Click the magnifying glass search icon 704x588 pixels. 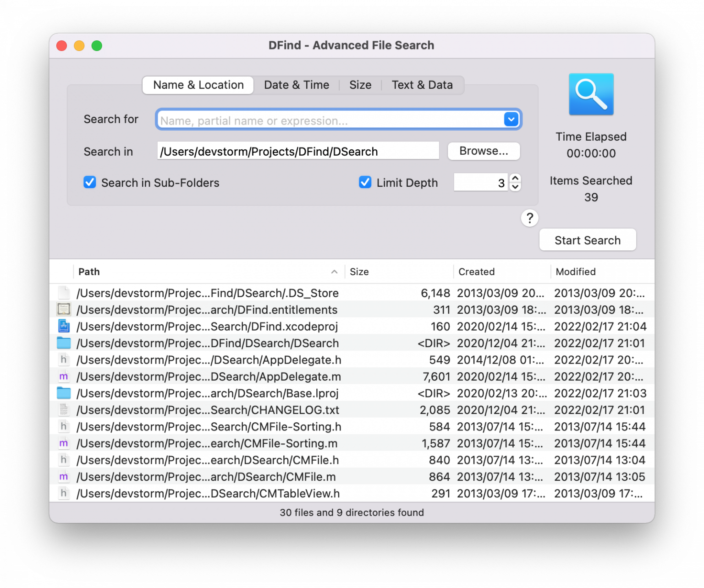[x=591, y=94]
